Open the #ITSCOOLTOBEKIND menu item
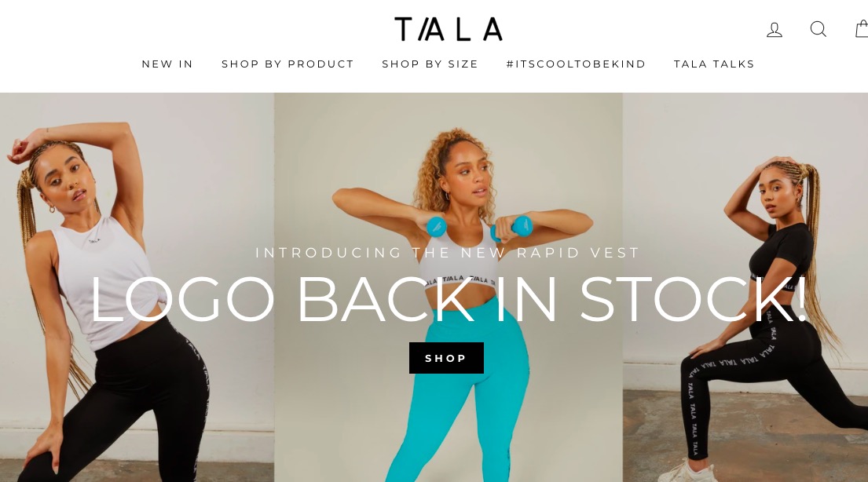 pyautogui.click(x=576, y=64)
